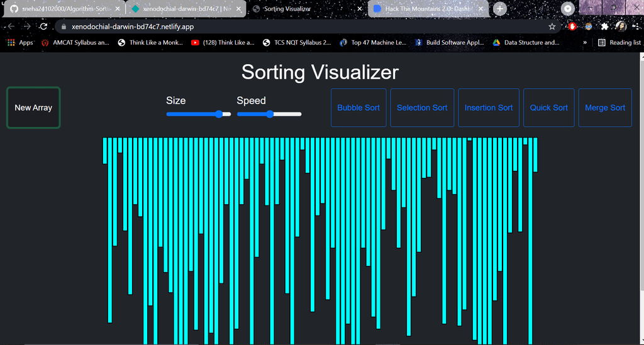Viewport: 644px width, 345px height.
Task: Bookmark this page with star
Action: point(552,26)
